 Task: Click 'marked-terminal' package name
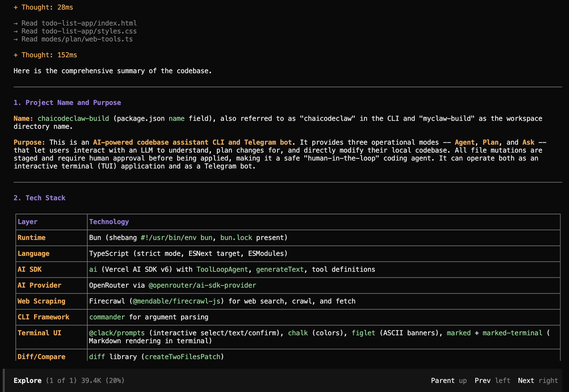click(x=512, y=333)
